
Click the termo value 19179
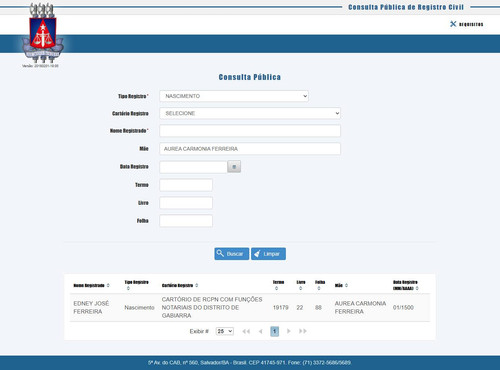[281, 307]
